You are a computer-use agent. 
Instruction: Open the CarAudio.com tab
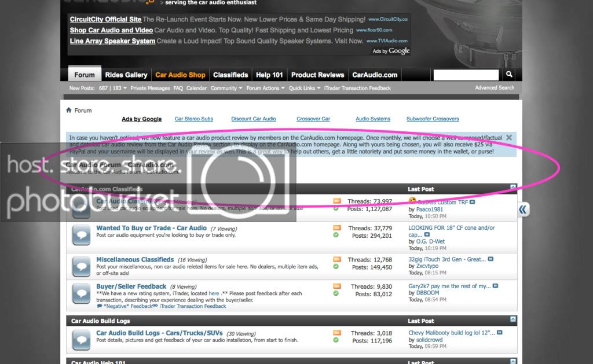[375, 75]
